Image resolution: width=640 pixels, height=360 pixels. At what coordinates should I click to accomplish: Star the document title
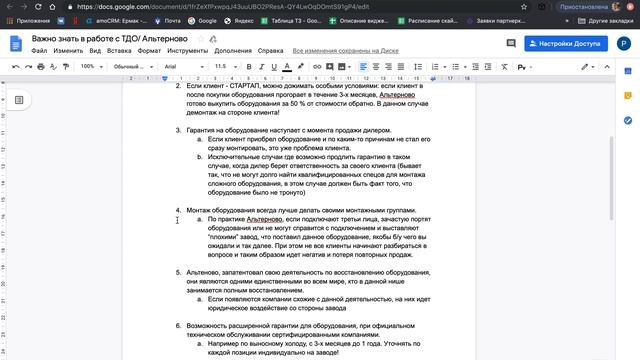point(200,39)
